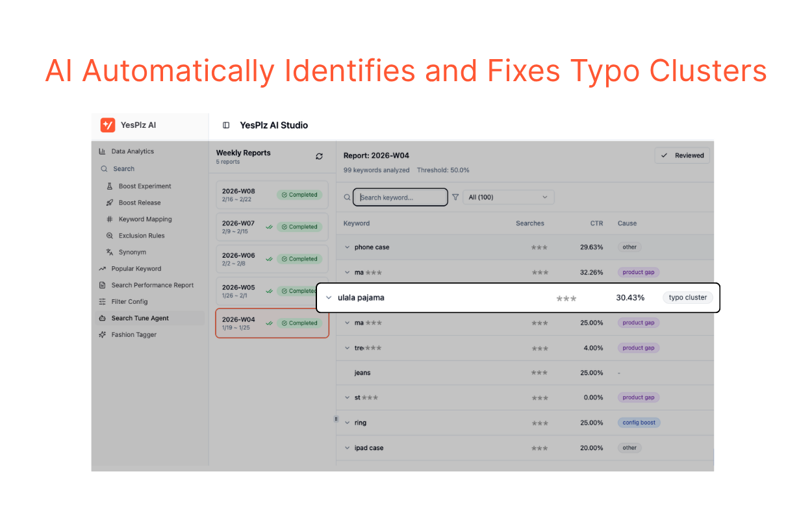Click the Filter Config sliders icon

[x=102, y=302]
